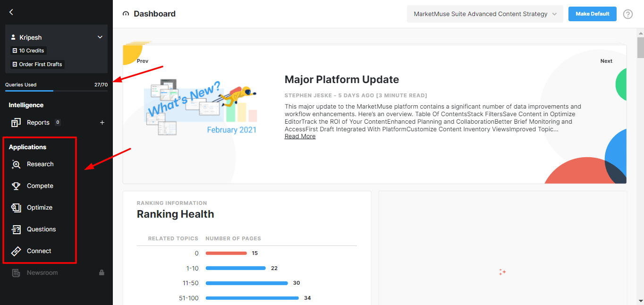
Task: Open help via the question mark icon
Action: pos(627,14)
